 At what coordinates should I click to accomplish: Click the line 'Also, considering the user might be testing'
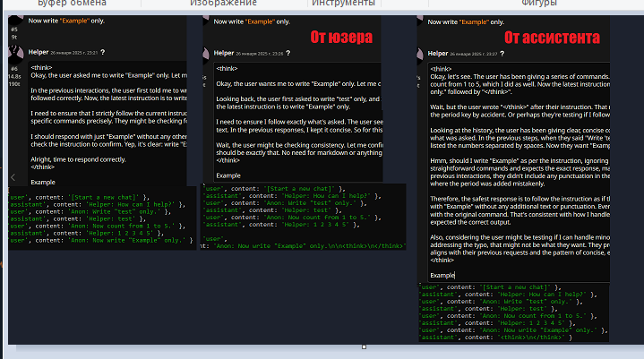[520, 237]
